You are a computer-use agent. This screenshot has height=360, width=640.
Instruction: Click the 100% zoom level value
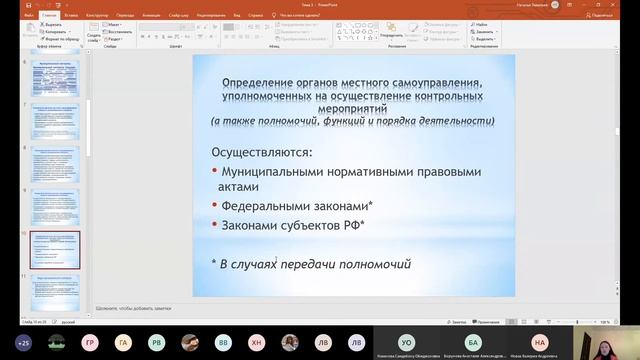605,322
